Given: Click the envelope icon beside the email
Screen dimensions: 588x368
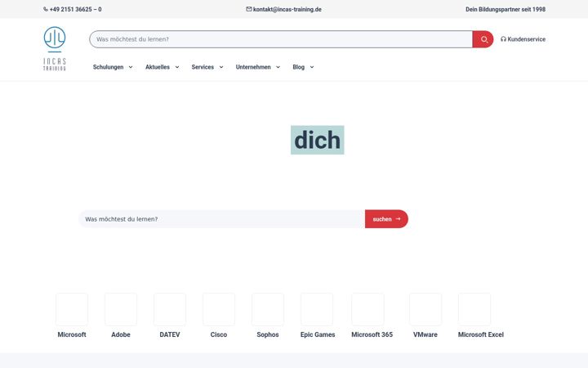Looking at the screenshot, I should [x=249, y=9].
